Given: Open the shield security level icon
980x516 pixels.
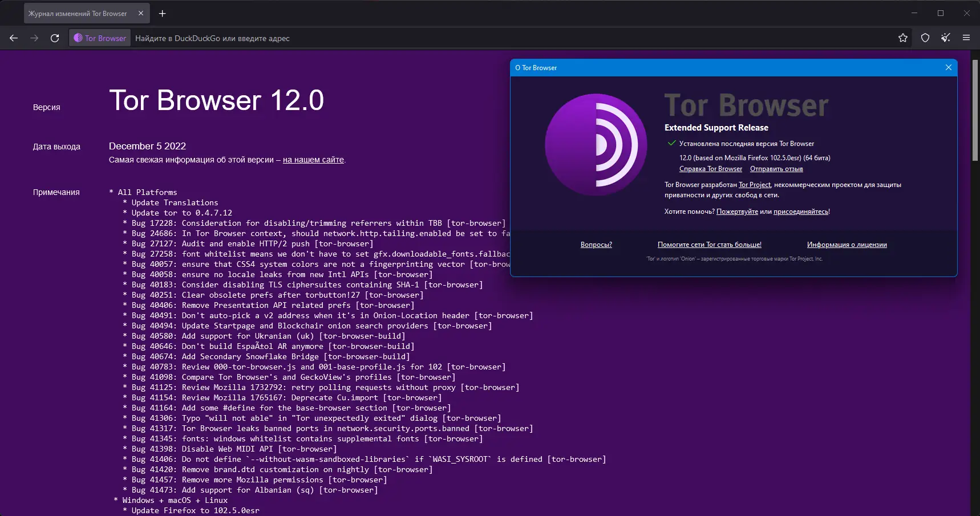Looking at the screenshot, I should click(925, 38).
